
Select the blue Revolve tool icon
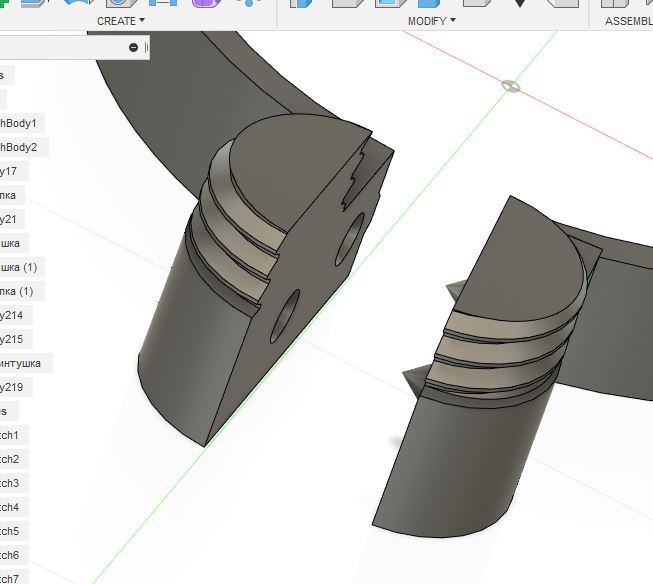78,3
